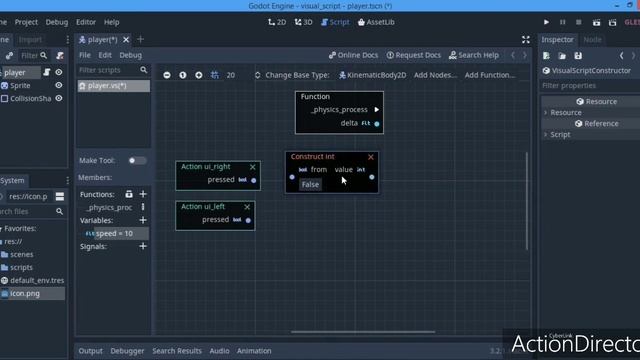Open _physics_process function options
The image size is (640, 360).
(x=143, y=207)
